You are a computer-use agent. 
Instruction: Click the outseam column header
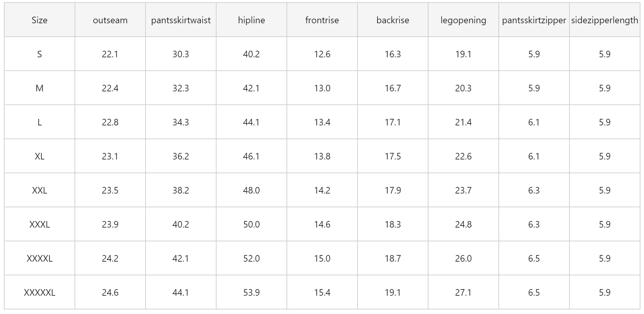click(110, 20)
